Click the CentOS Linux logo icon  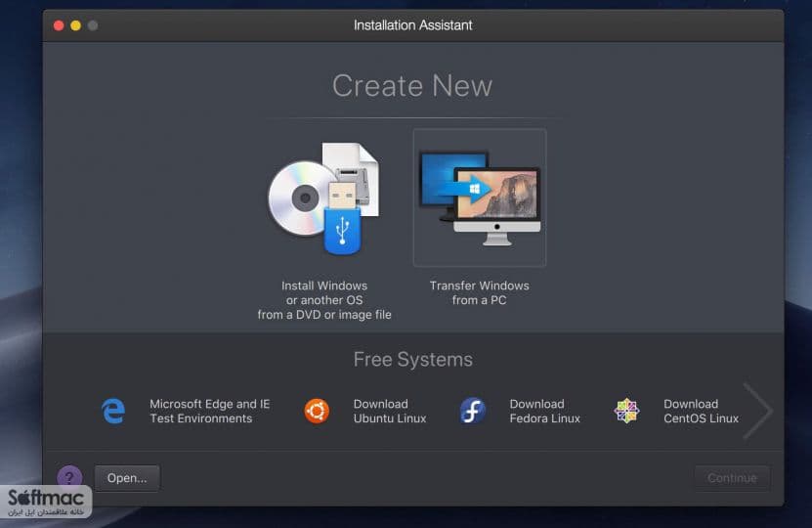click(626, 411)
